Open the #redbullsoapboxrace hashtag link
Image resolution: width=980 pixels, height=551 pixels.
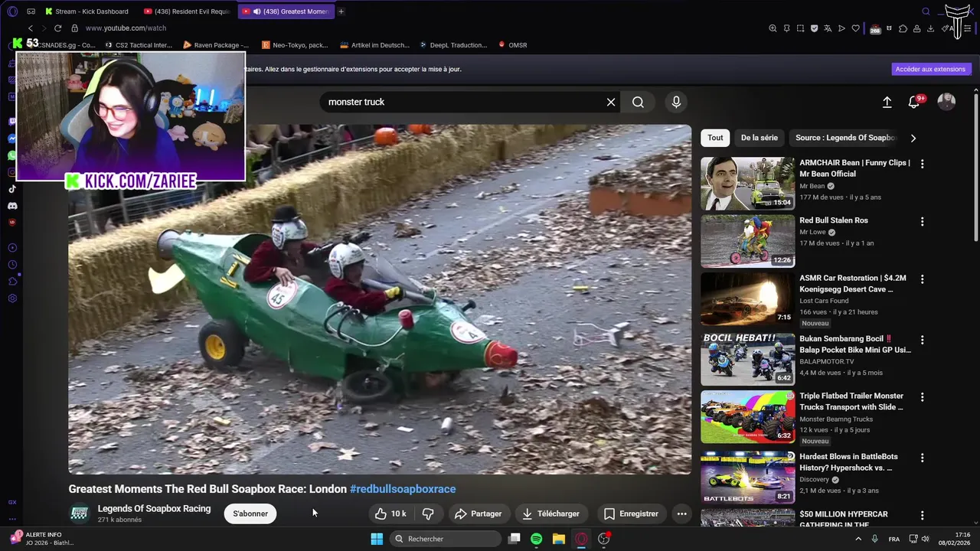(403, 489)
